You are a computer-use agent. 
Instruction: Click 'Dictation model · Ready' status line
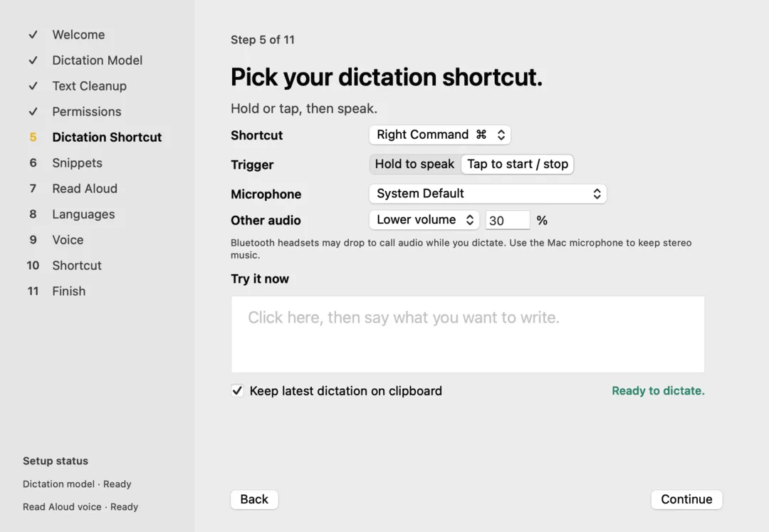77,484
